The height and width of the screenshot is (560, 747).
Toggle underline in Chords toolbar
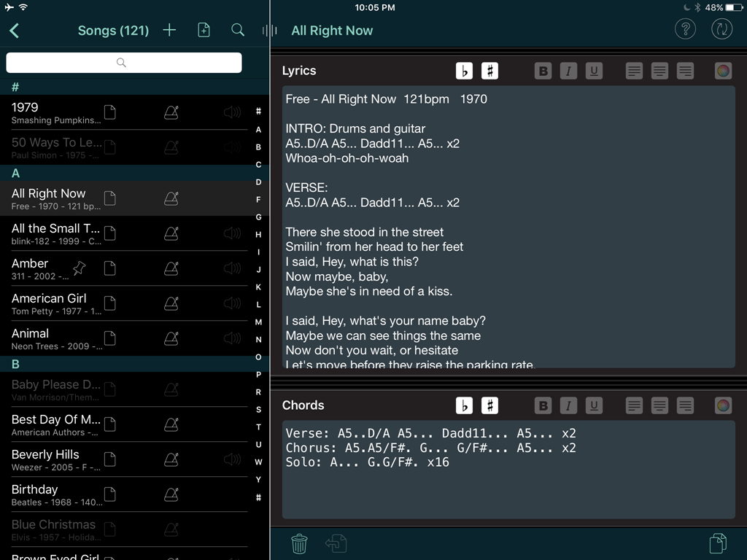(594, 405)
